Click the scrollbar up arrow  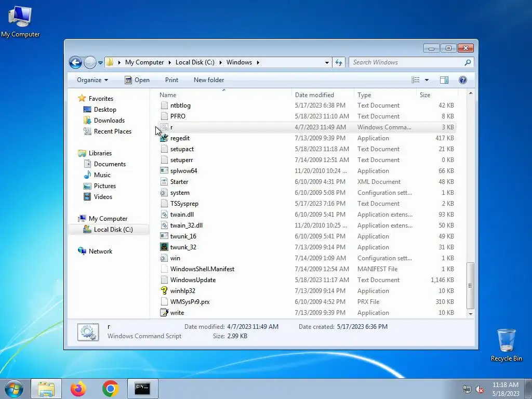coord(470,93)
